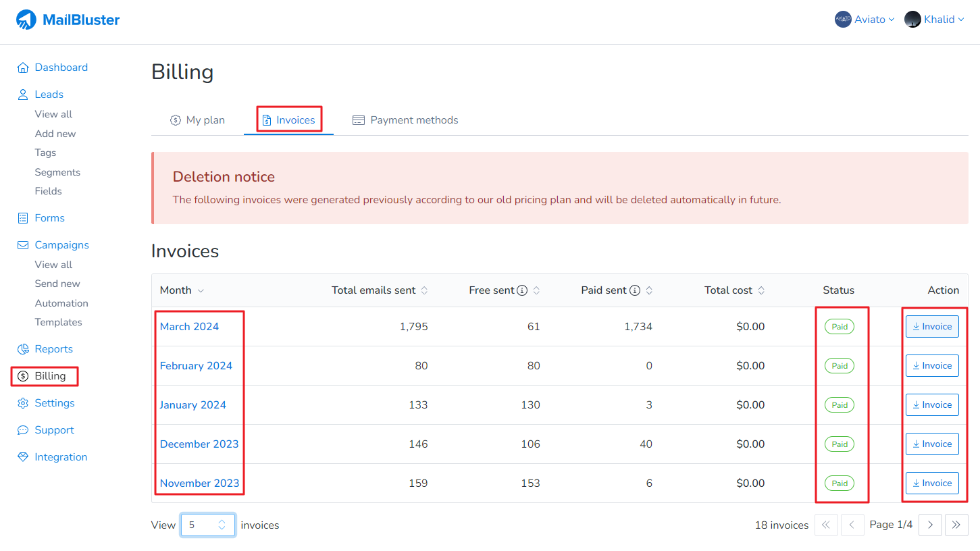Expand the Khalid user menu
This screenshot has height=551, width=980.
coord(934,20)
